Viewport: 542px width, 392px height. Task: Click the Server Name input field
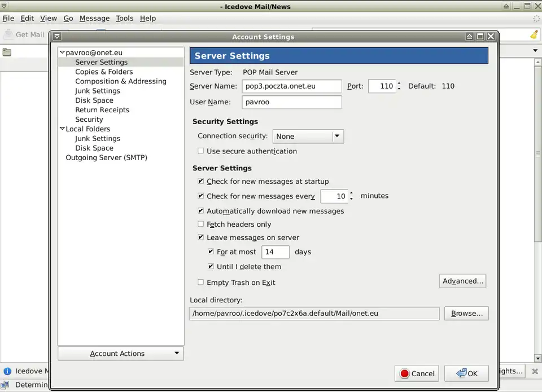pos(292,86)
